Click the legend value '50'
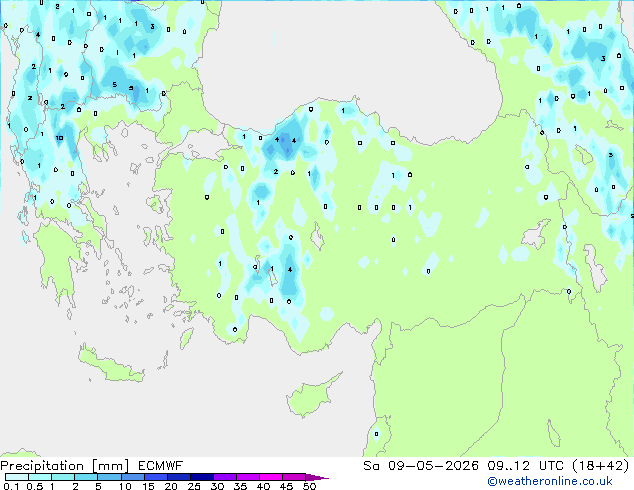 click(309, 486)
